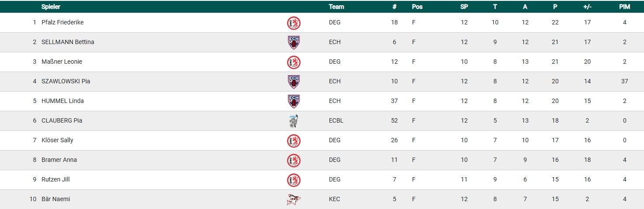644x209 pixels.
Task: Sort by the +/- column header
Action: (587, 7)
